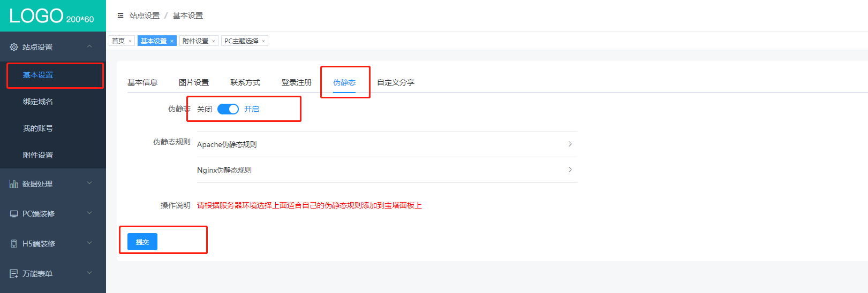Close the 附件设置 page tag
The width and height of the screenshot is (868, 293).
point(214,41)
